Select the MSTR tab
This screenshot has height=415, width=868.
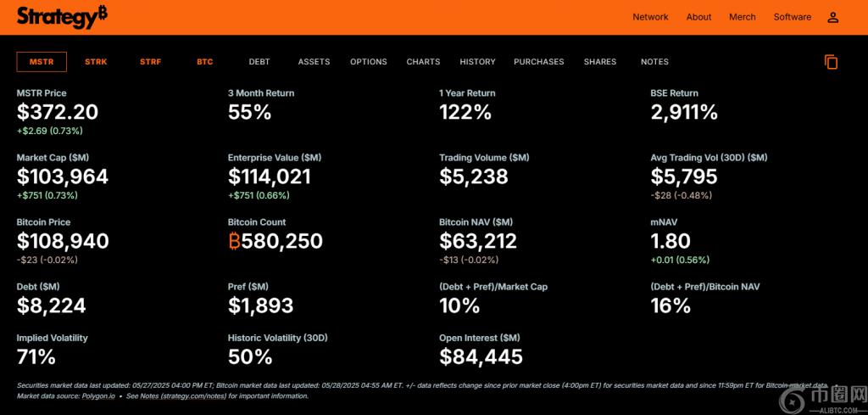coord(42,62)
